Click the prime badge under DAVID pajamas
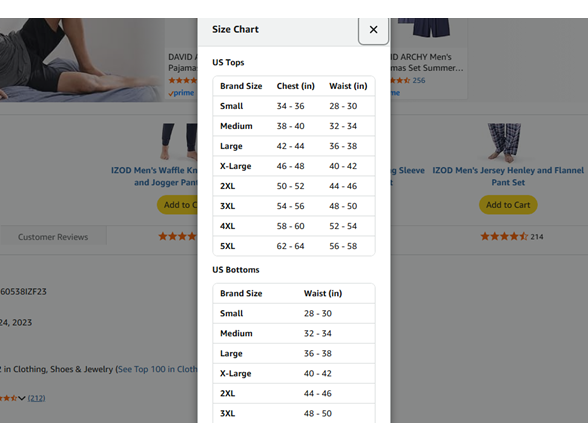 tap(182, 93)
